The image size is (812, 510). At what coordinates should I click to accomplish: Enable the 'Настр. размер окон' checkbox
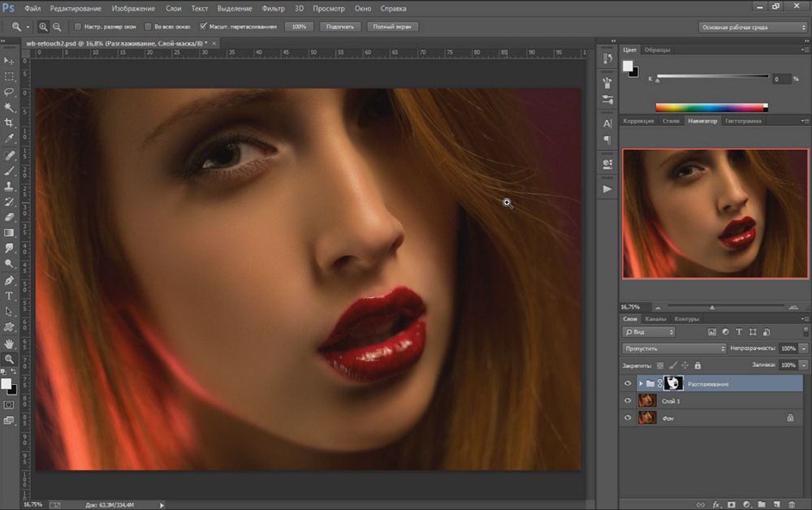[78, 27]
